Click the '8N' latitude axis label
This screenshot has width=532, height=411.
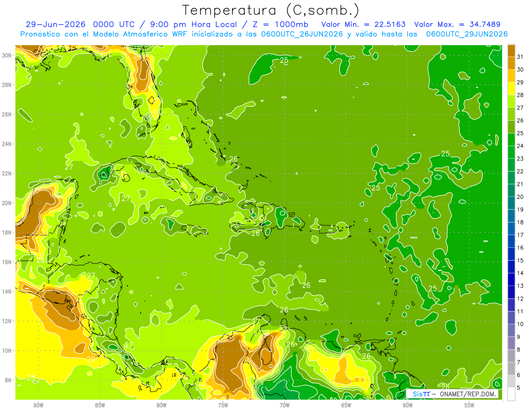coord(8,380)
